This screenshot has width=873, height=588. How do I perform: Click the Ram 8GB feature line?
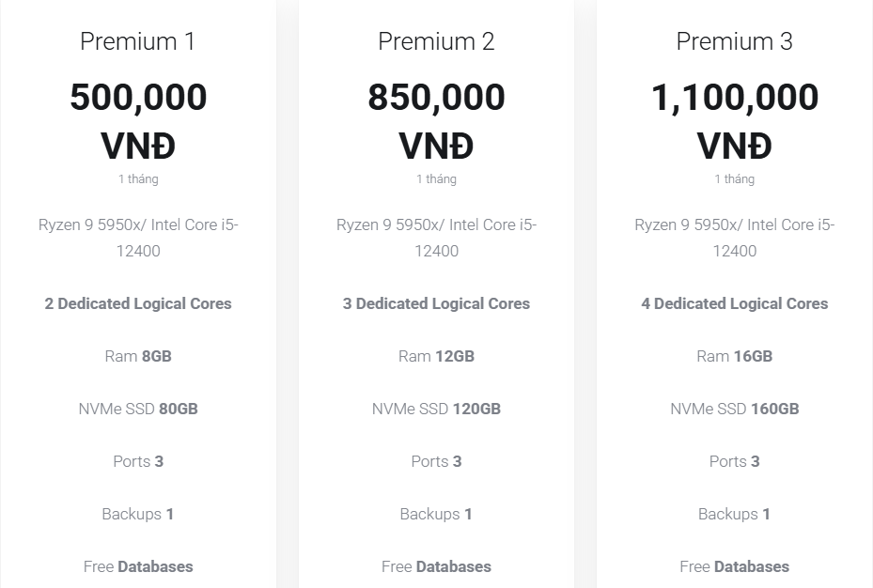pos(138,356)
